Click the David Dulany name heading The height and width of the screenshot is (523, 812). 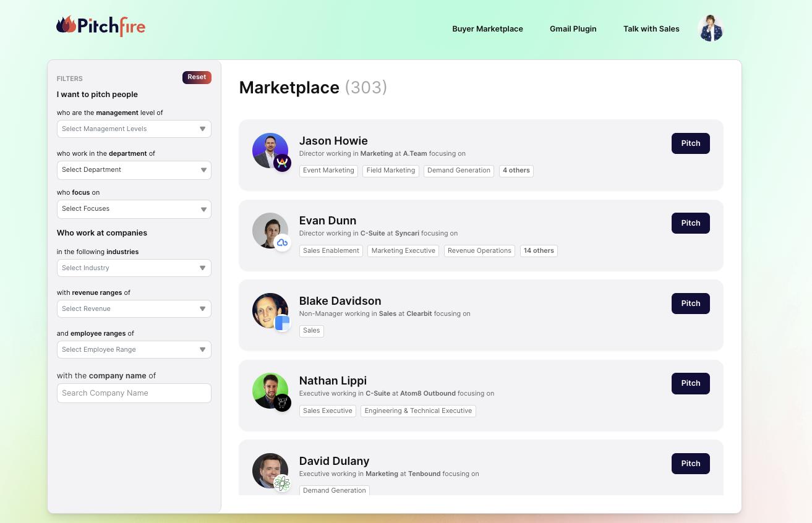[x=335, y=461]
